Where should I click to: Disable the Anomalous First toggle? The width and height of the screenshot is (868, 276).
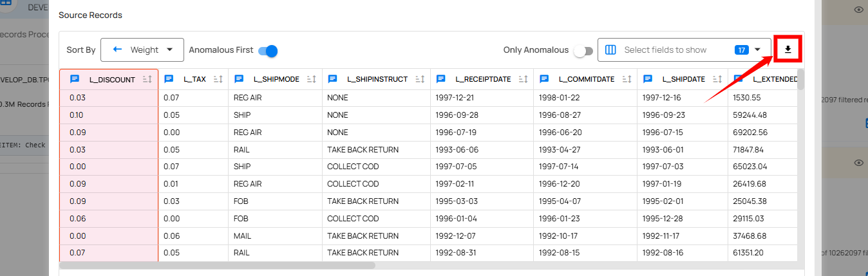pos(267,50)
